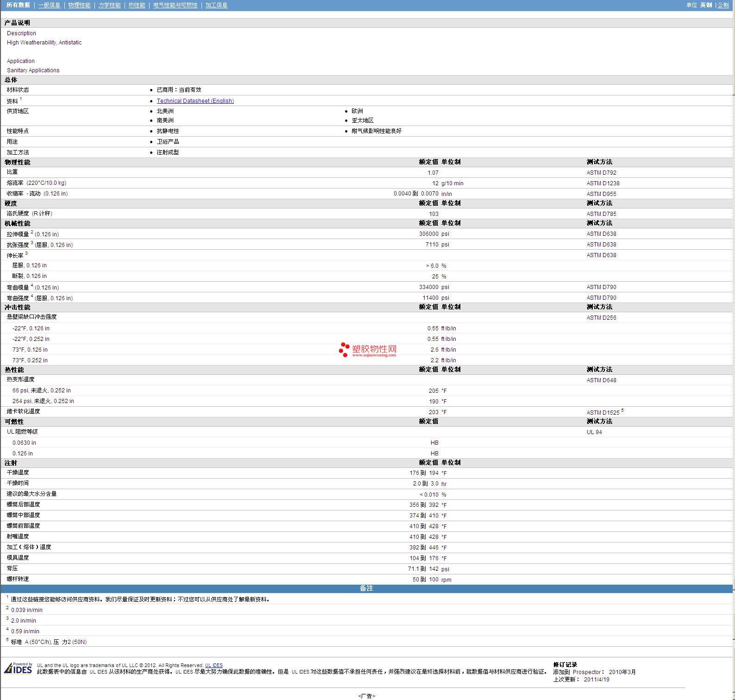
Task: Follow the UL IDES link in footer
Action: click(214, 665)
